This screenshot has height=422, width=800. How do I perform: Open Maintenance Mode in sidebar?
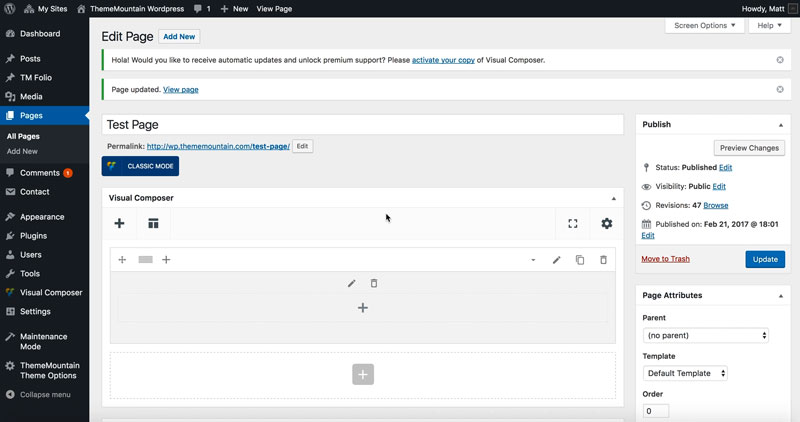[x=44, y=341]
